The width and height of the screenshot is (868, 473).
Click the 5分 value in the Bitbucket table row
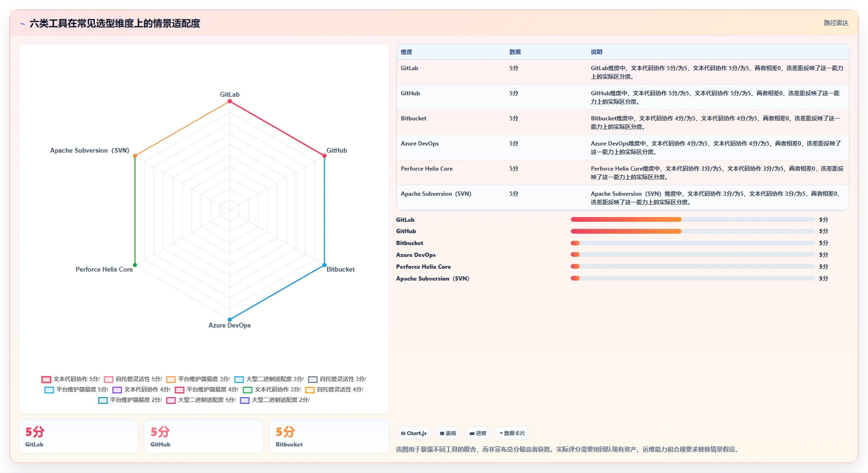coord(514,118)
